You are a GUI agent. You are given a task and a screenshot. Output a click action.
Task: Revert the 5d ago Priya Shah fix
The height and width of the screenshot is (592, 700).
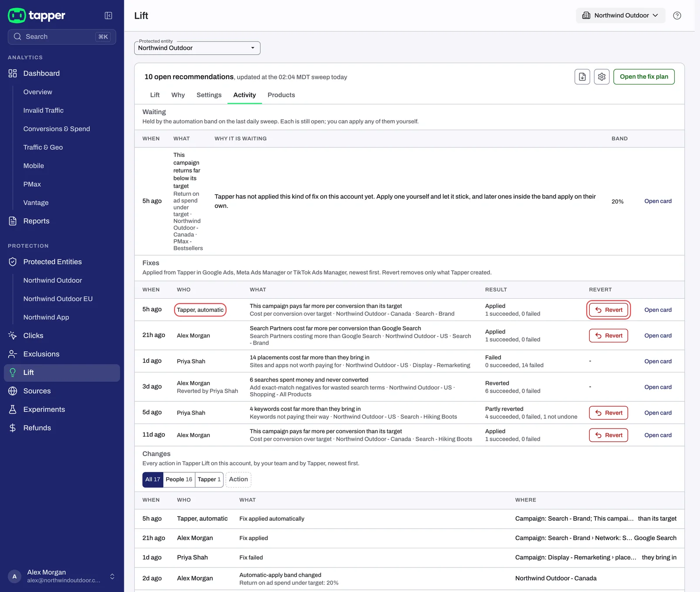point(609,413)
